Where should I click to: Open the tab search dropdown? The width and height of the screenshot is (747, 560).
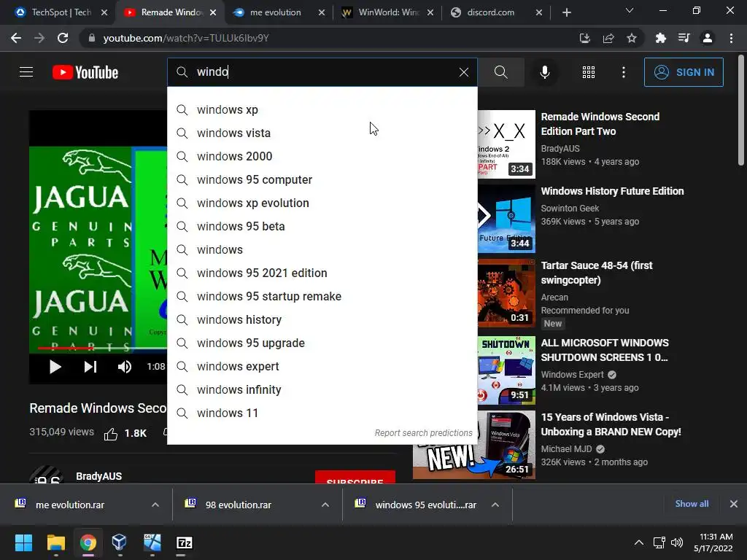pos(630,10)
